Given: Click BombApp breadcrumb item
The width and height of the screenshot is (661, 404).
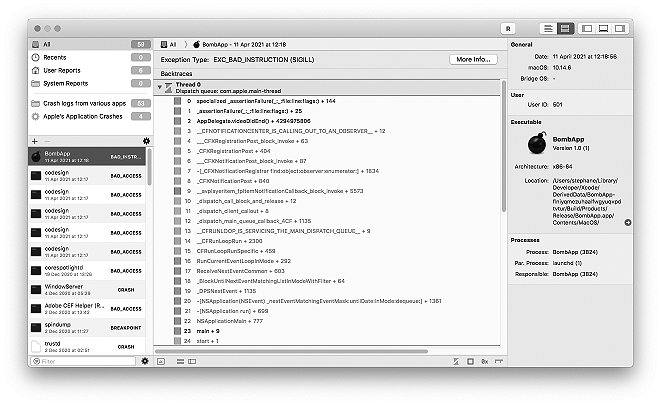Looking at the screenshot, I should pos(239,44).
